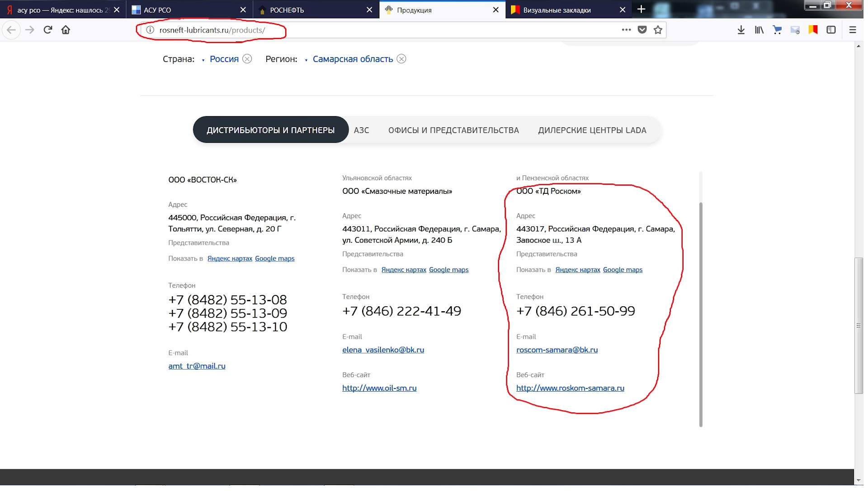The image size is (868, 491).
Task: Close the Продукция tab
Action: point(495,9)
